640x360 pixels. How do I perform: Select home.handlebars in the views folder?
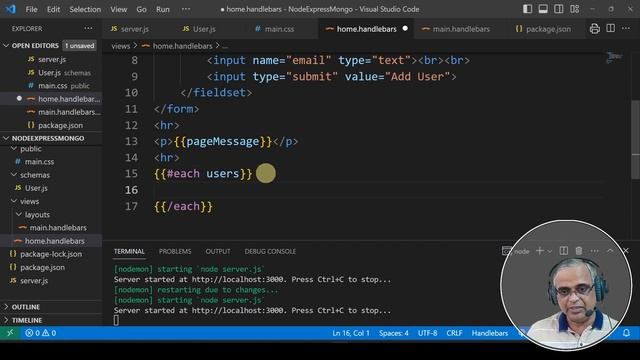point(51,241)
